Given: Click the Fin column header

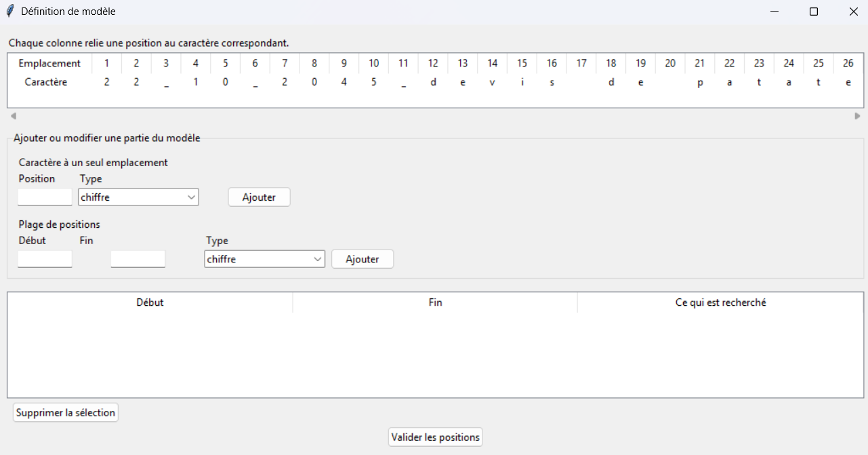Looking at the screenshot, I should coord(435,302).
